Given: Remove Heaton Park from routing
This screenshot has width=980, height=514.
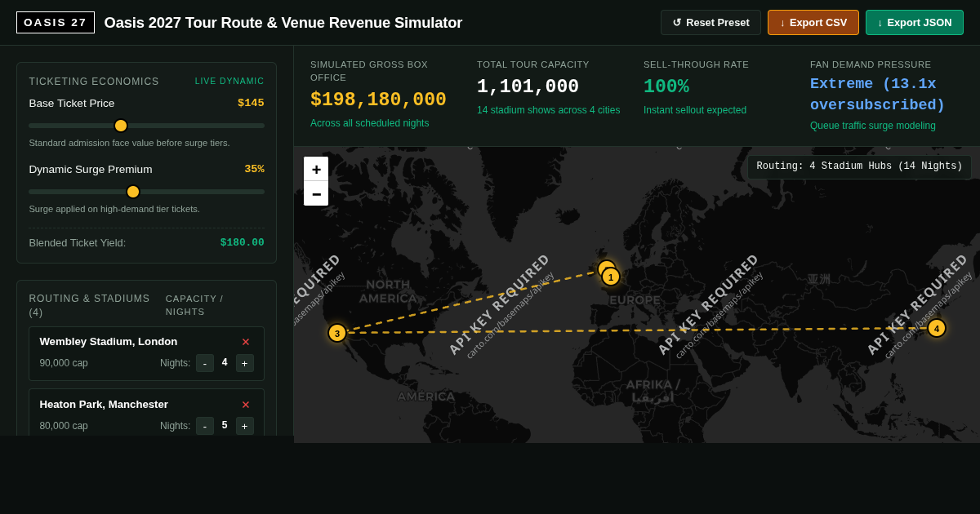Looking at the screenshot, I should point(246,405).
